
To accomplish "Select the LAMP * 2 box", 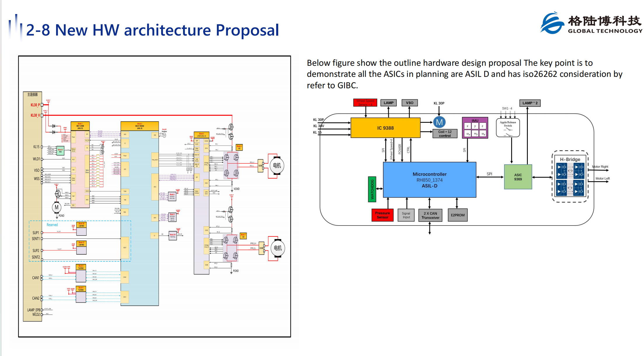I will coord(530,103).
